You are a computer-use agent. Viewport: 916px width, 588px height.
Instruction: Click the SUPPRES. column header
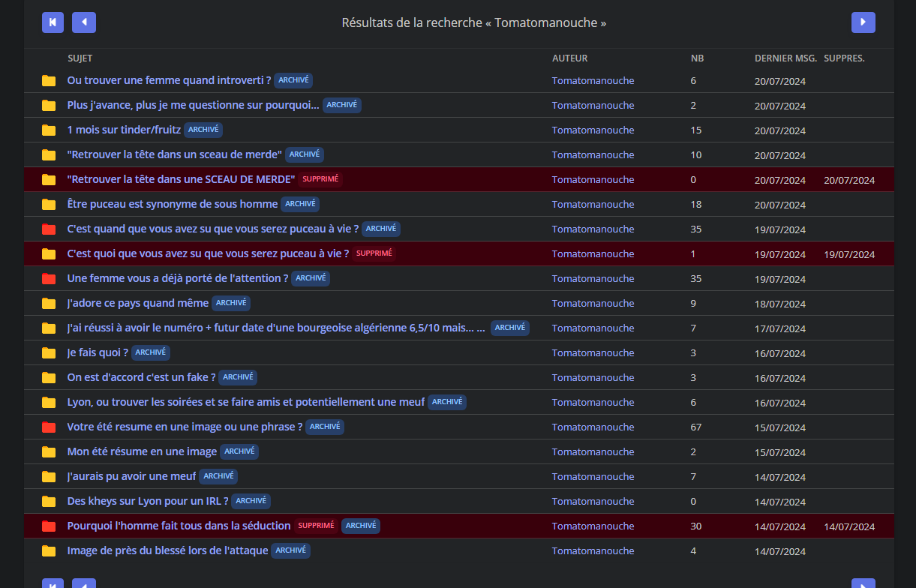point(844,58)
